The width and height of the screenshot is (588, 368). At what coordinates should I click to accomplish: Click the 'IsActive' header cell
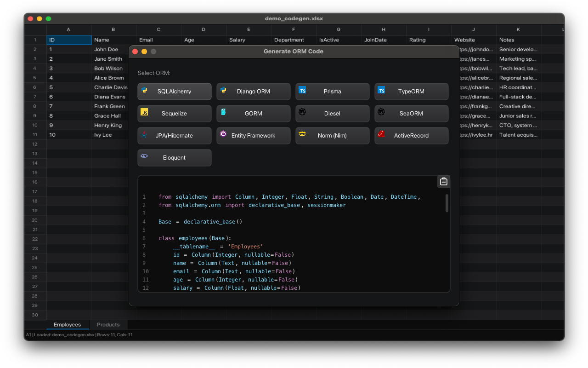pos(339,40)
